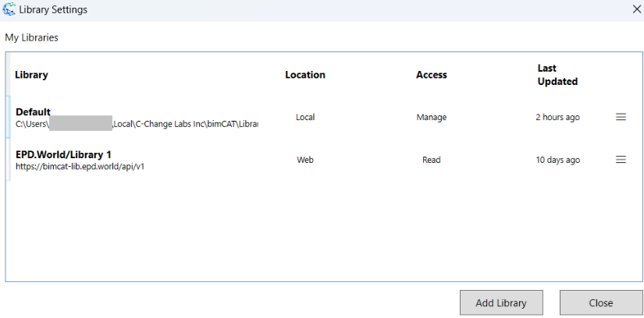Open the hamburger menu for EPD.World/Library 1
Viewport: 644px width, 318px height.
click(x=621, y=160)
